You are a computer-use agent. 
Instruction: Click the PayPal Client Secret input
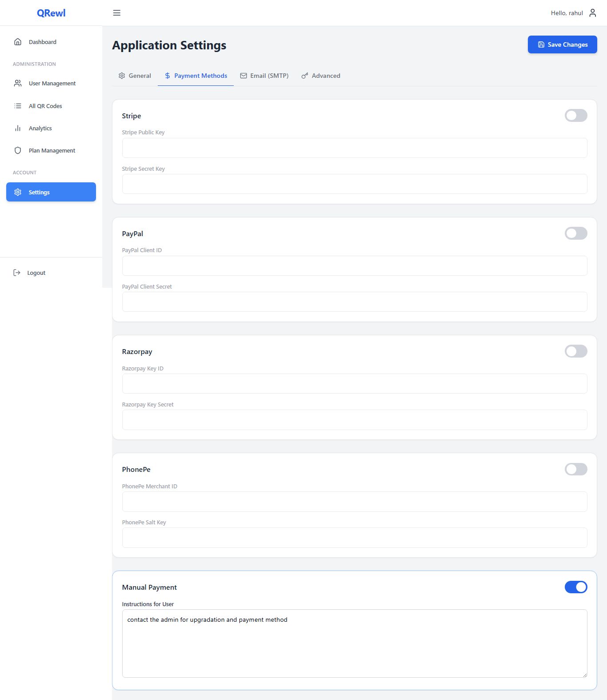pyautogui.click(x=354, y=302)
